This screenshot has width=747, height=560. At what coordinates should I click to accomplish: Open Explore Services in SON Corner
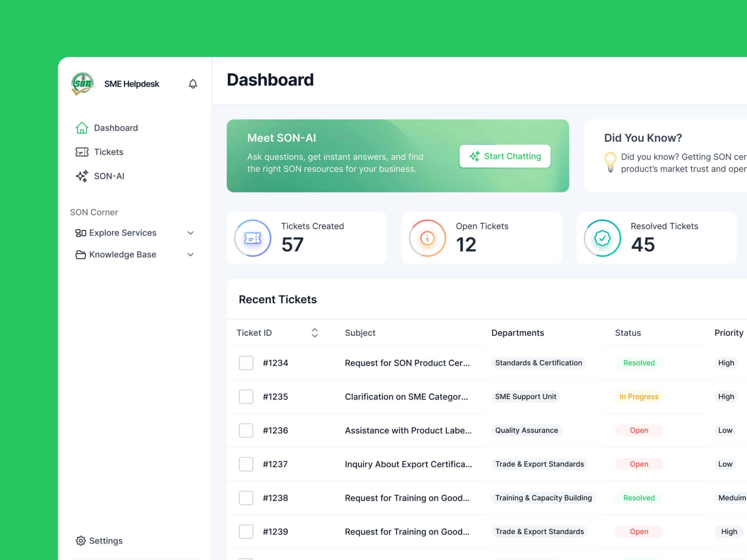click(x=135, y=233)
